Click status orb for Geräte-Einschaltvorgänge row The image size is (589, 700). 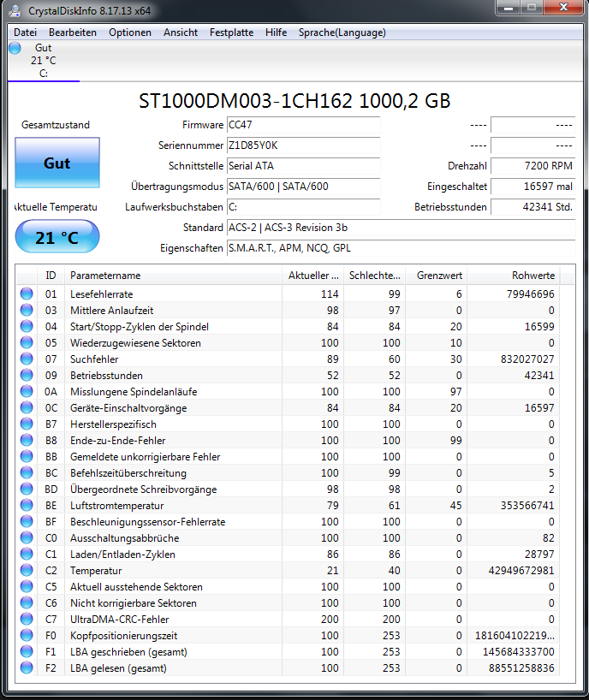click(x=27, y=407)
